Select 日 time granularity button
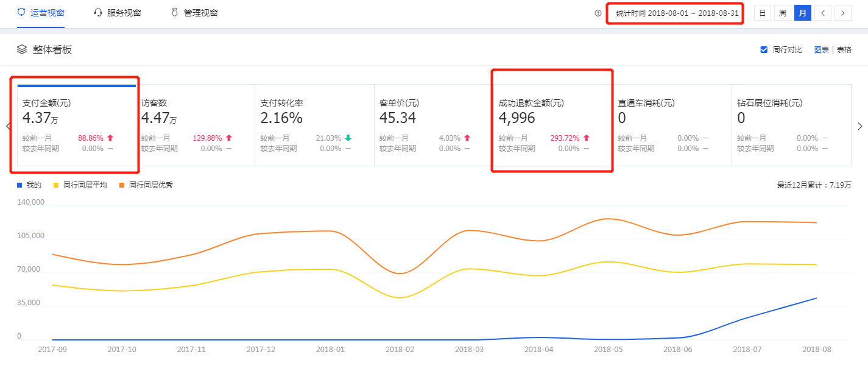The height and width of the screenshot is (374, 868). (x=762, y=13)
